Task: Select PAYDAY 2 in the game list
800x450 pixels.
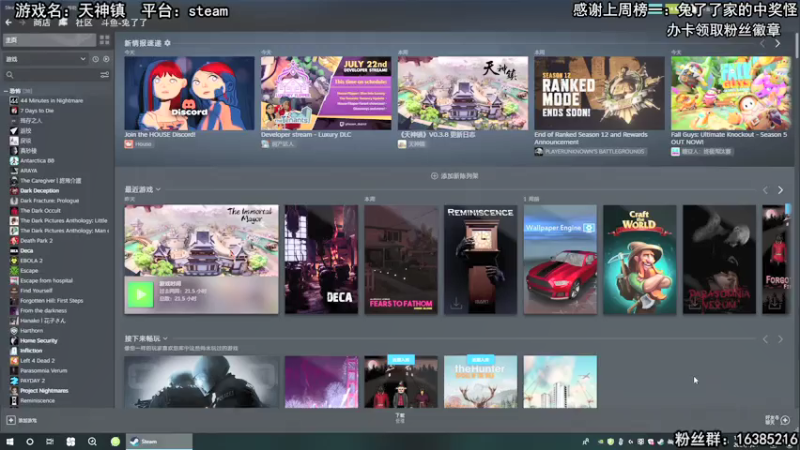Action: pyautogui.click(x=32, y=381)
